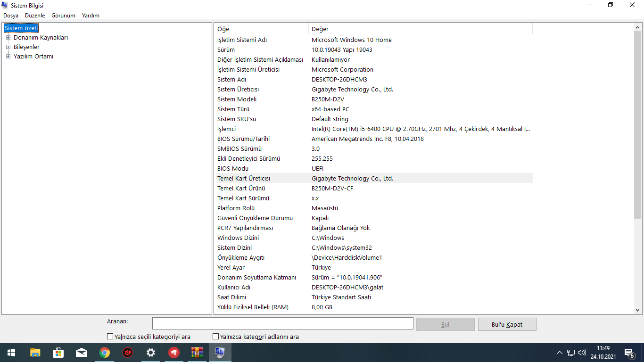Click the Bul search button

pos(446,324)
